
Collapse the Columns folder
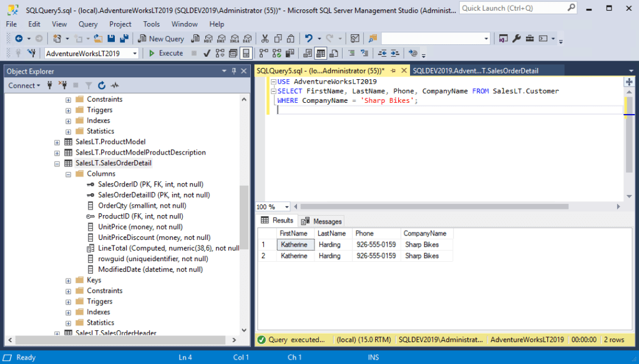69,175
